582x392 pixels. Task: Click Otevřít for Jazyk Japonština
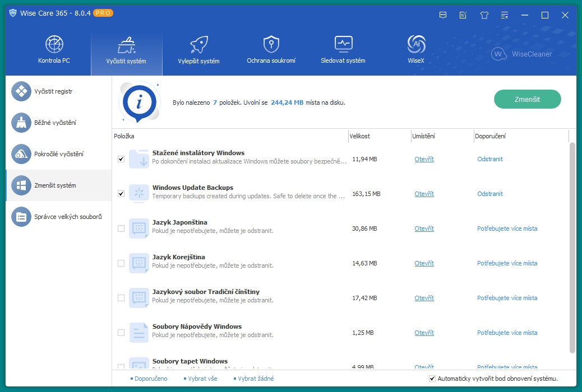[424, 228]
